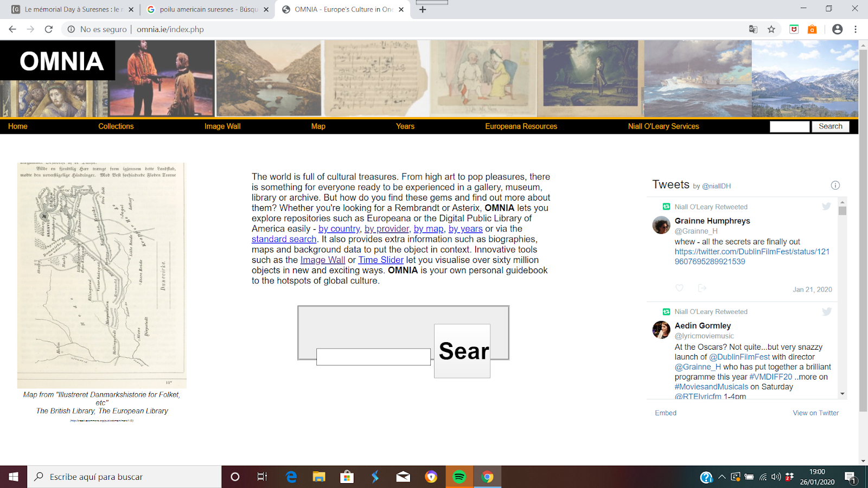Open the Danish map image thumbnail
Viewport: 868px width, 488px height.
tap(101, 275)
